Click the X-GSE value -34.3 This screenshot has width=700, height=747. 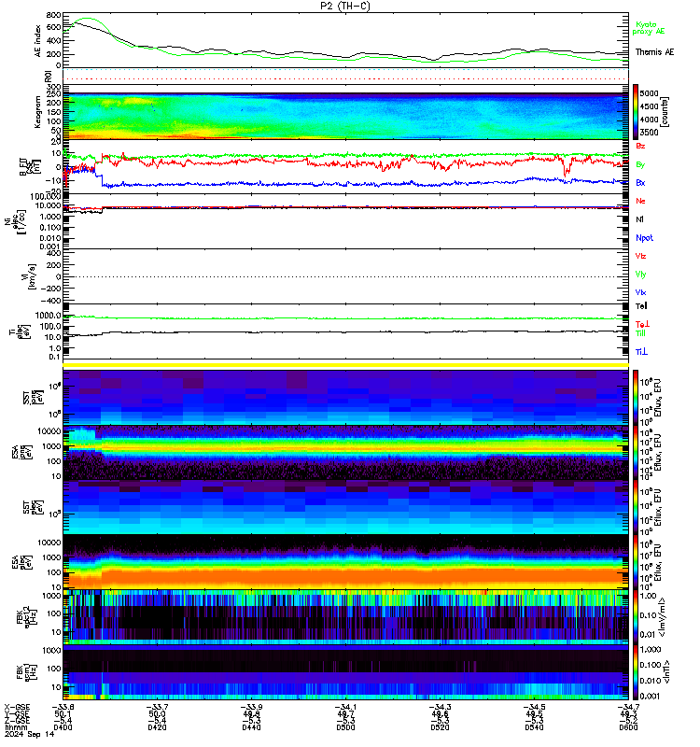click(x=440, y=707)
